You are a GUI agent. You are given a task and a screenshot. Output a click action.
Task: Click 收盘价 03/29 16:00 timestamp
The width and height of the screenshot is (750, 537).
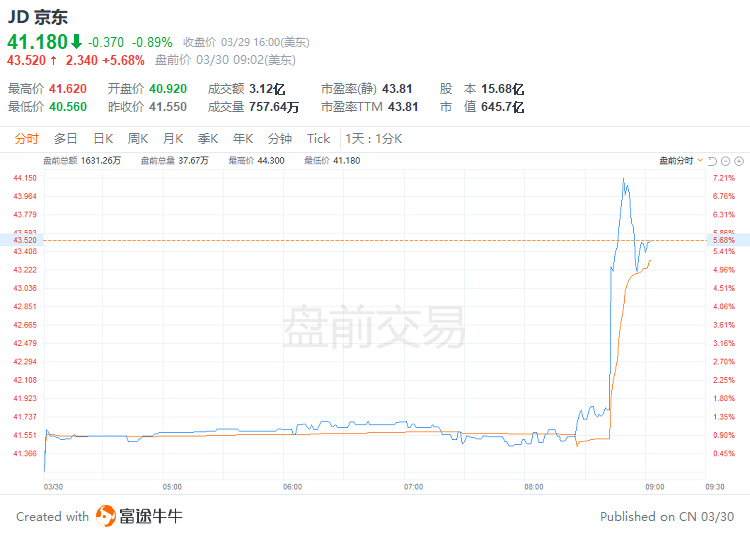click(x=246, y=43)
